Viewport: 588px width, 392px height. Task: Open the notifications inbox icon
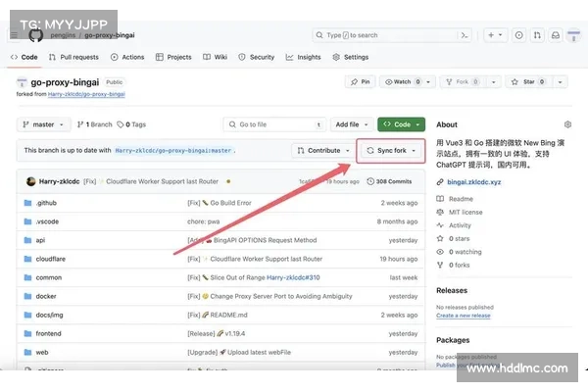556,35
